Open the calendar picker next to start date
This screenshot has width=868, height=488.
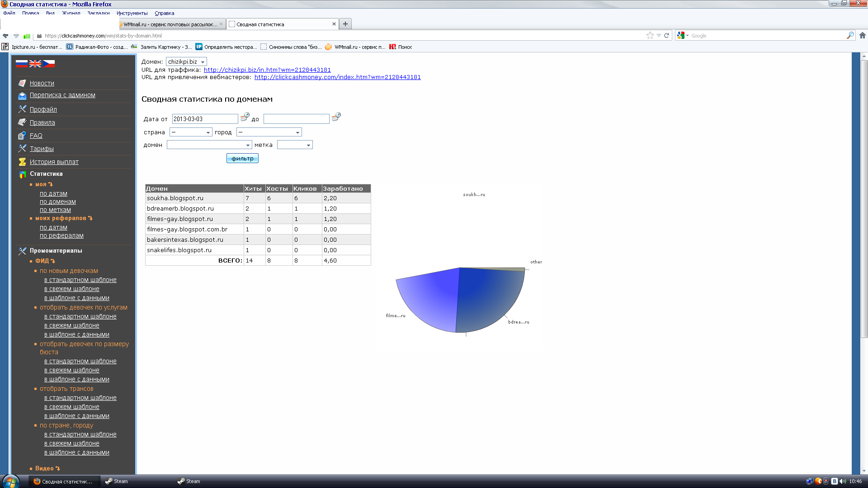tap(245, 117)
